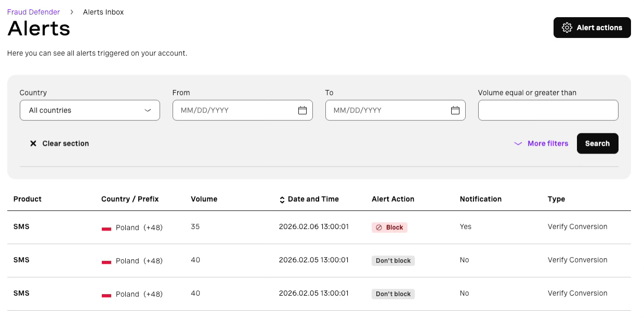Click the breadcrumb separator arrow
644x318 pixels.
point(72,12)
